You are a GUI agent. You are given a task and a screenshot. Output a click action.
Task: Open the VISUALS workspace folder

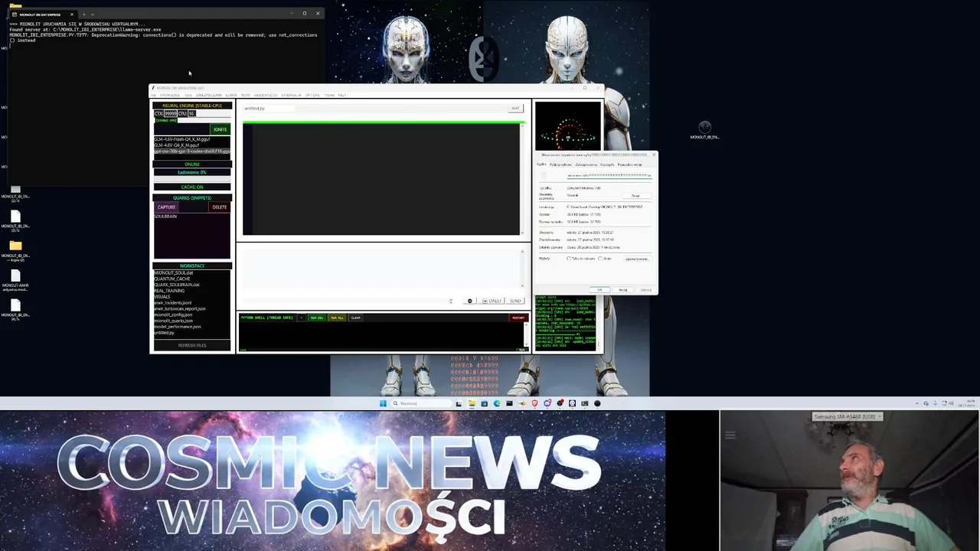[x=162, y=297]
